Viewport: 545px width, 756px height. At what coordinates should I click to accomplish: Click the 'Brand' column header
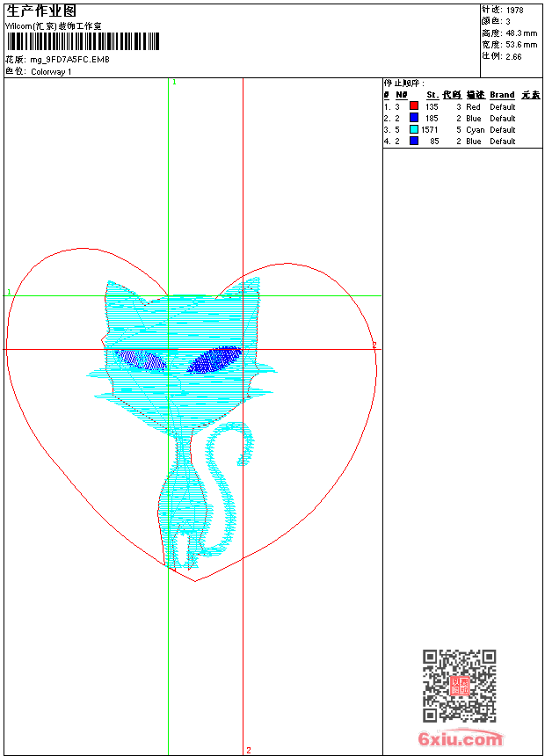(x=502, y=95)
